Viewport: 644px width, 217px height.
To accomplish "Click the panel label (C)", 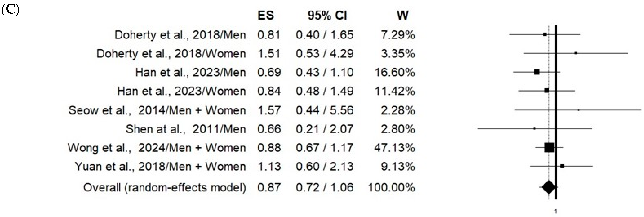I will tap(10, 10).
